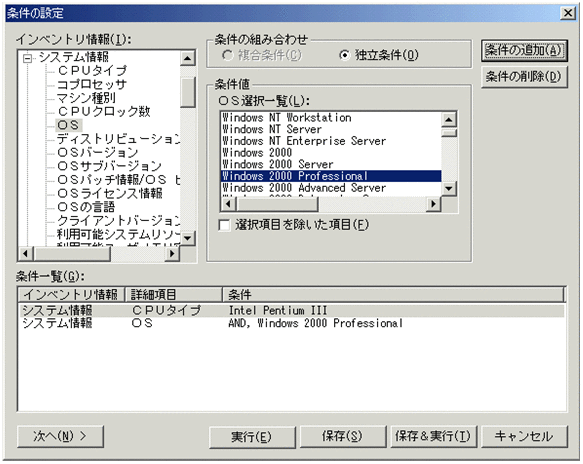
Task: Select condition row AND, Windows 2000 Professional
Action: tap(292, 323)
